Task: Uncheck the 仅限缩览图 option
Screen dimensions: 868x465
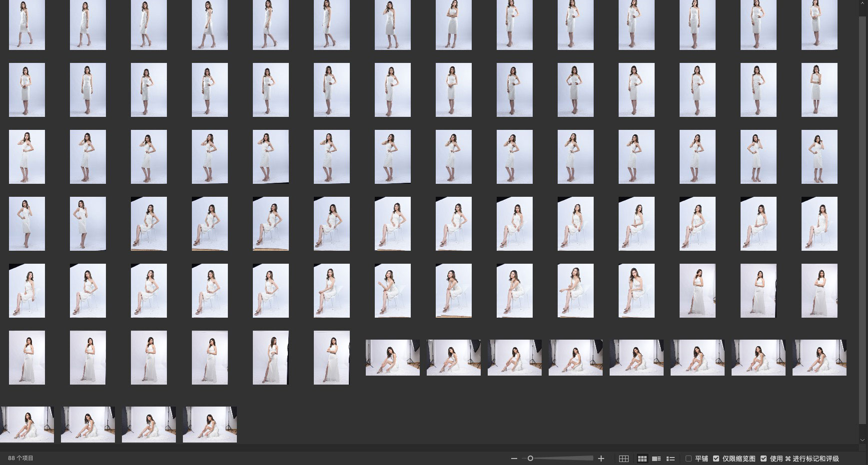Action: pyautogui.click(x=716, y=459)
